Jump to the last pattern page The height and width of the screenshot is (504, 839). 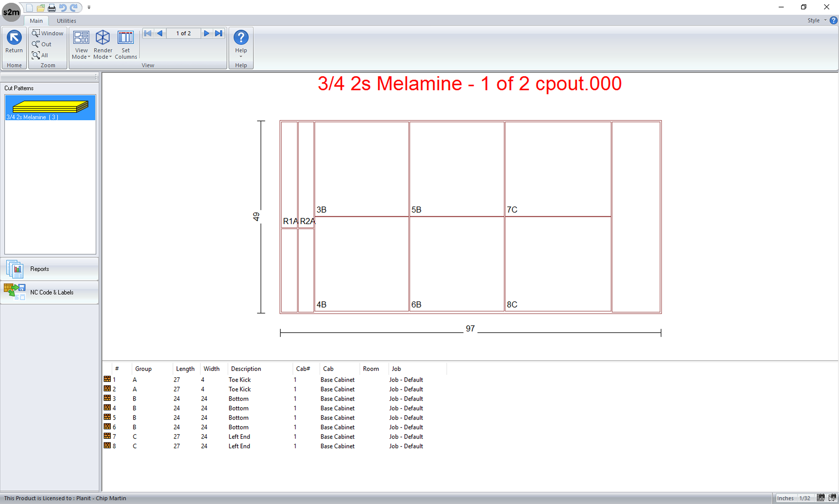click(219, 33)
